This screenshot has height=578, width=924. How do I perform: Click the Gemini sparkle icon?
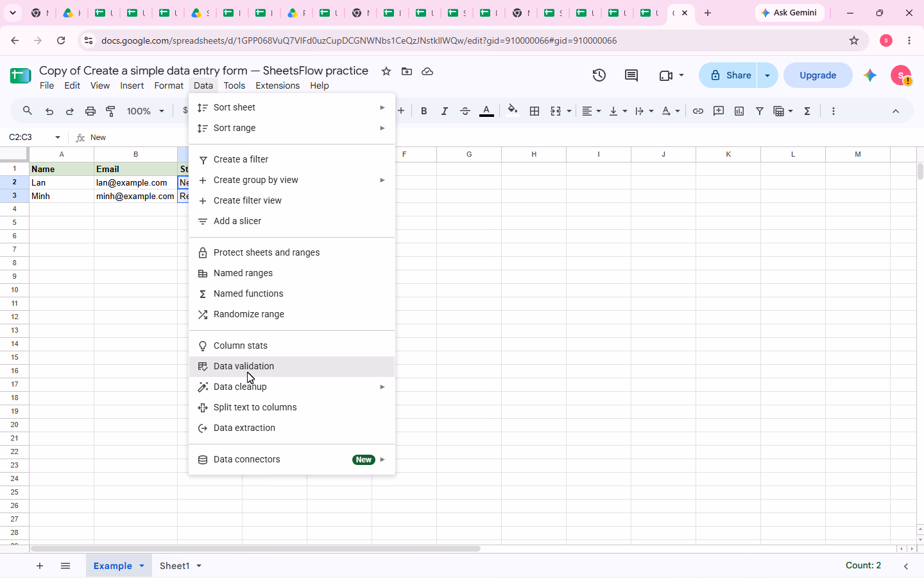870,75
